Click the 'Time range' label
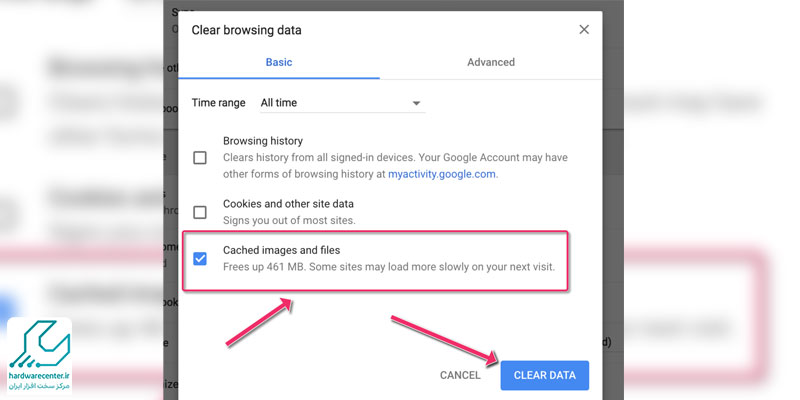Viewport: 800px width, 400px height. pos(218,103)
